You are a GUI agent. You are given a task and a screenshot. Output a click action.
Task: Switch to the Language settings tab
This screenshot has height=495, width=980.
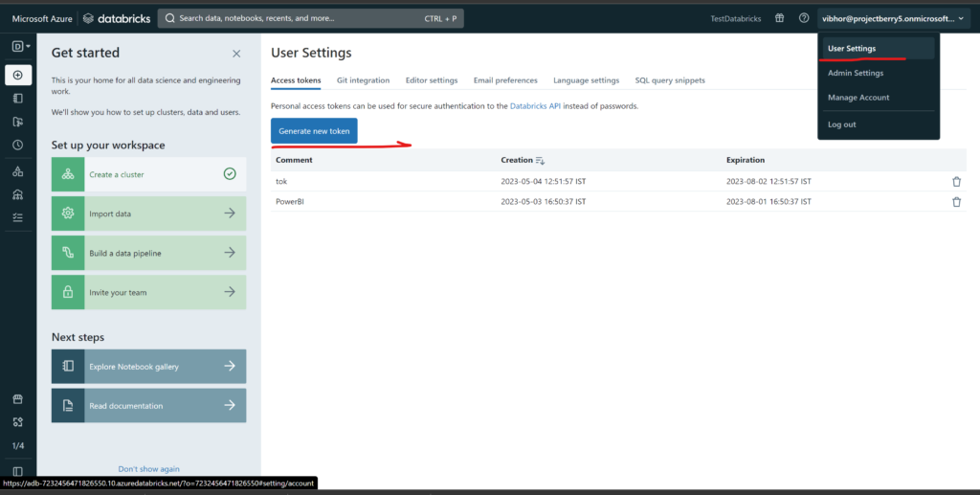[587, 80]
